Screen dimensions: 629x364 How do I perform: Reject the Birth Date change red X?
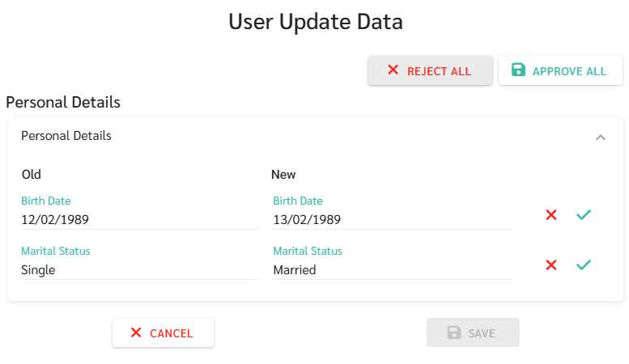[551, 214]
